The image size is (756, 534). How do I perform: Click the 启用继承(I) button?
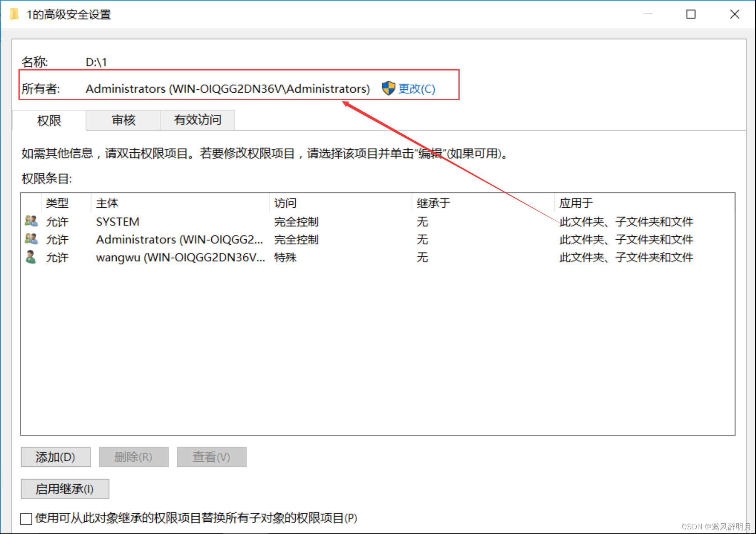tap(65, 489)
